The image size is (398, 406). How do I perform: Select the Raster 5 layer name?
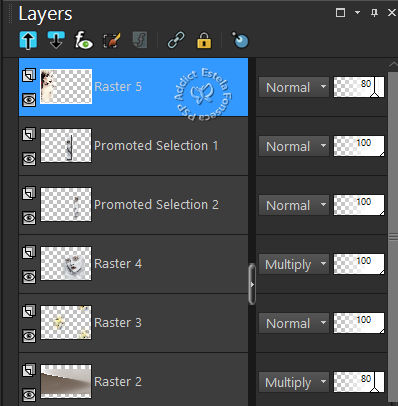point(118,87)
